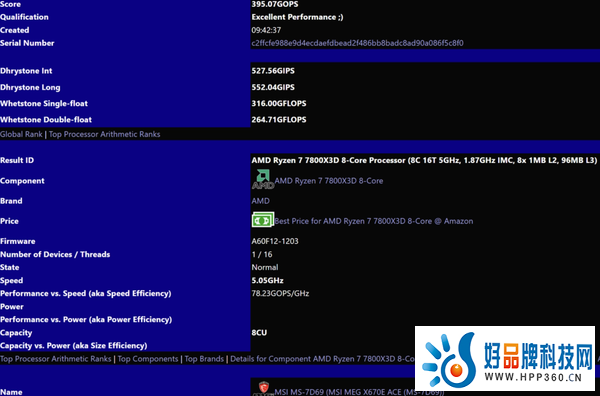600x396 pixels.
Task: Select the Dhrystone Long value 552.04GIPS
Action: click(x=273, y=87)
